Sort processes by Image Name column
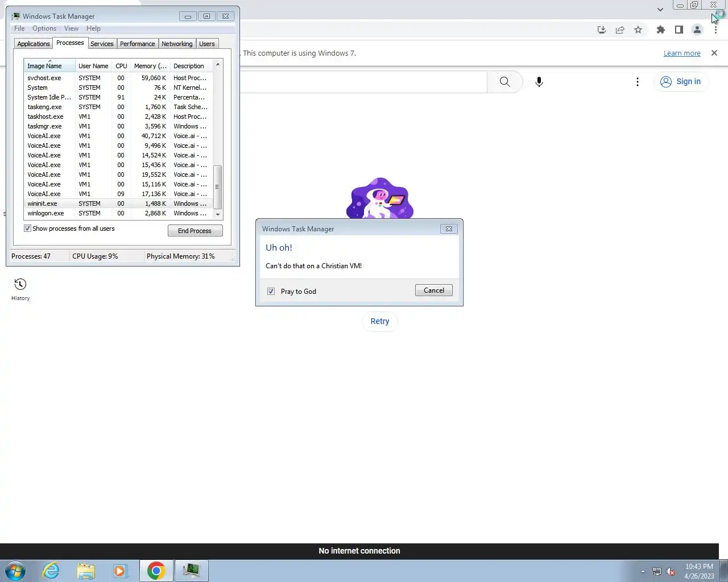This screenshot has width=728, height=582. (49, 66)
